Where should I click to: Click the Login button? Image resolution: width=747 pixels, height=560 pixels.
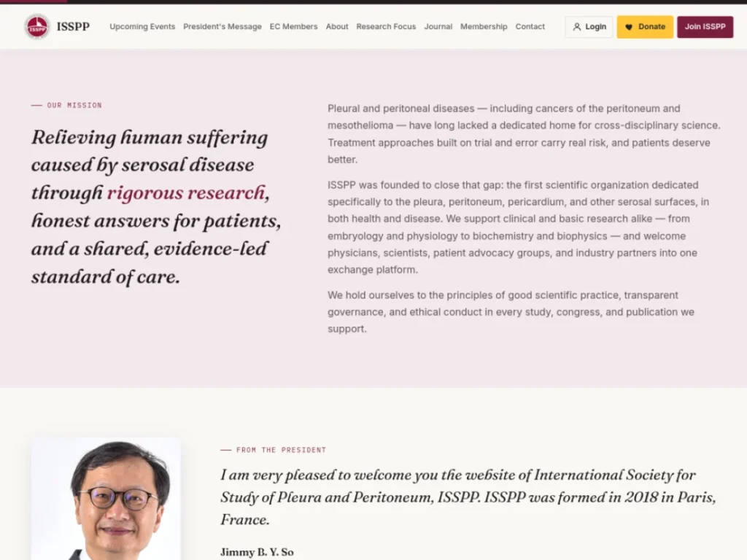(x=589, y=27)
